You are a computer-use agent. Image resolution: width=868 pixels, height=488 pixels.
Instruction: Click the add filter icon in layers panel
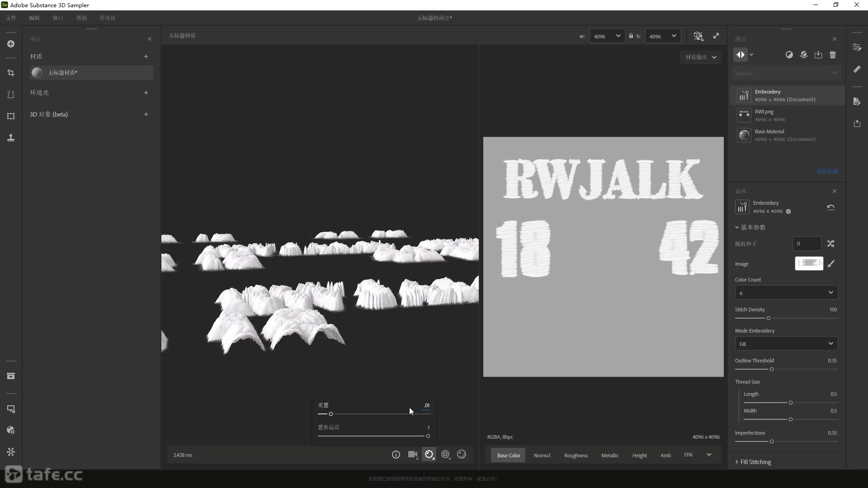(789, 55)
